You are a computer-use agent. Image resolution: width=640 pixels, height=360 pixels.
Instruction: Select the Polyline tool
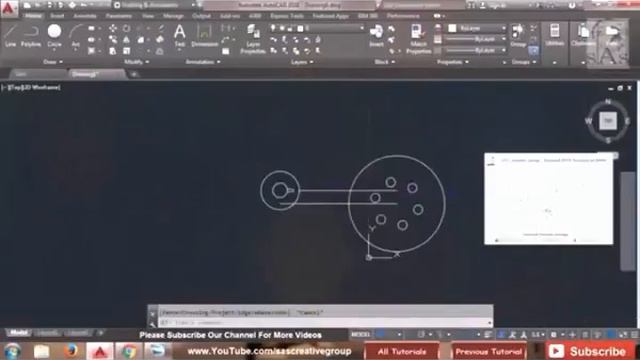pyautogui.click(x=31, y=36)
